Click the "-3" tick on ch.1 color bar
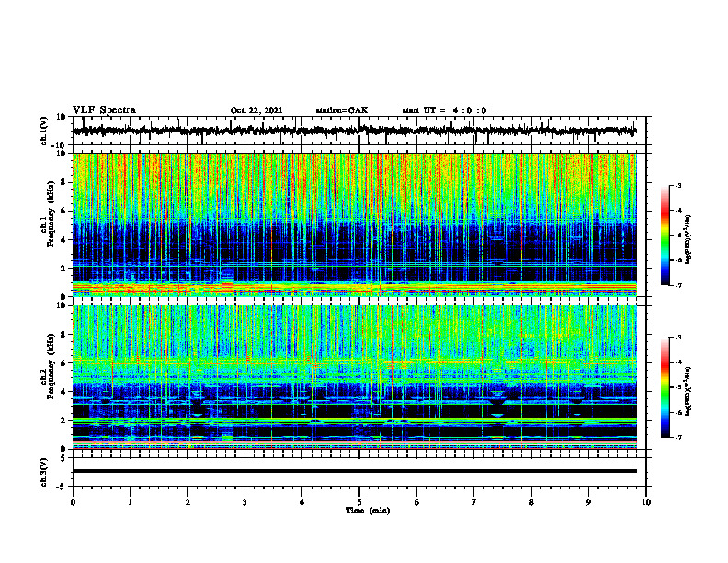 677,185
